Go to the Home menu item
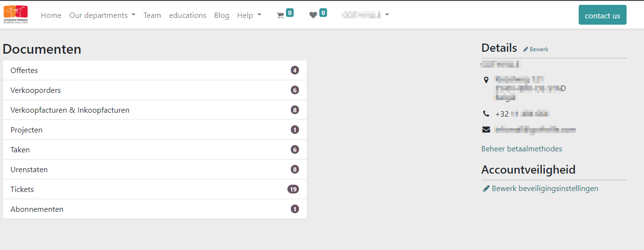This screenshot has height=250, width=644. tap(51, 15)
